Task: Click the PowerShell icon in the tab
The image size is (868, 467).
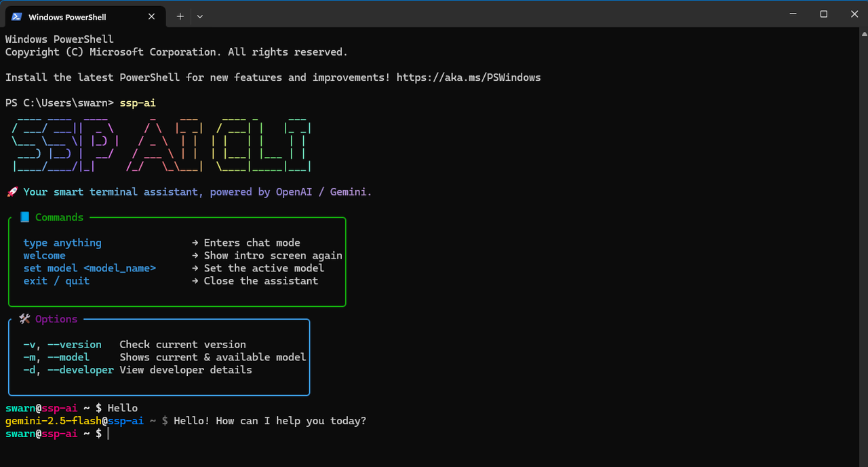Action: 17,16
